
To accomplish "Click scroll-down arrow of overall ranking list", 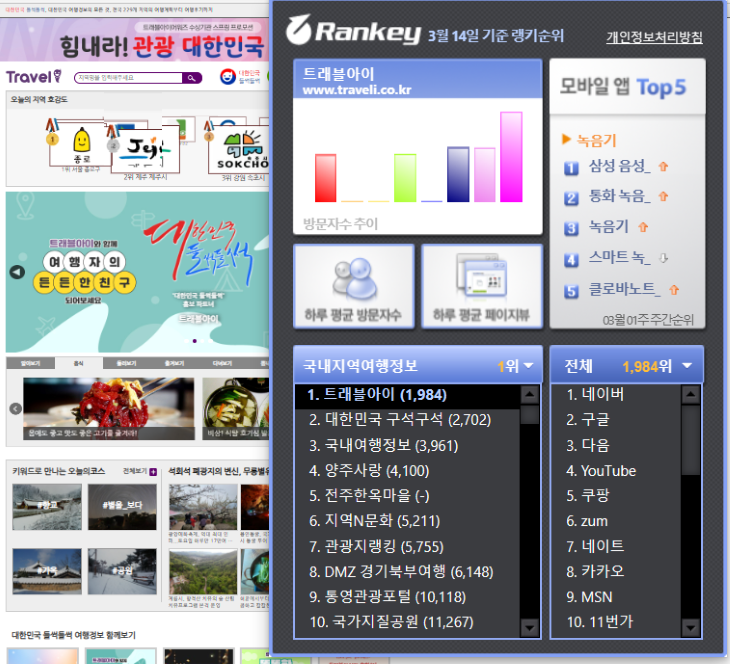I will pyautogui.click(x=690, y=628).
